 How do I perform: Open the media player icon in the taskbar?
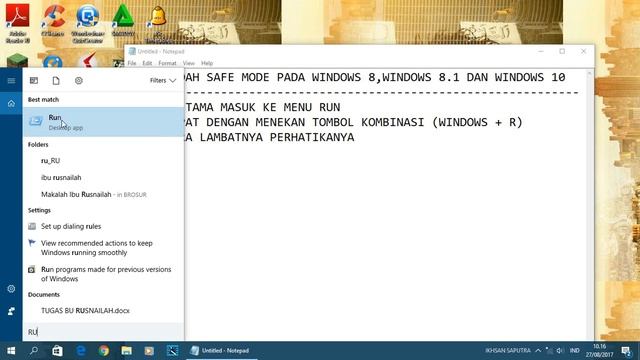(x=149, y=351)
